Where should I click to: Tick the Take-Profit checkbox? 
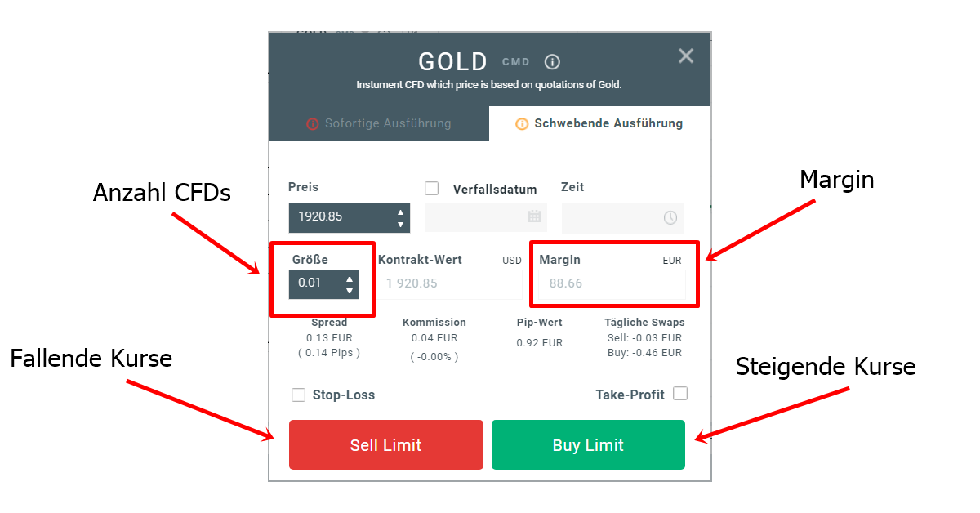click(x=680, y=394)
